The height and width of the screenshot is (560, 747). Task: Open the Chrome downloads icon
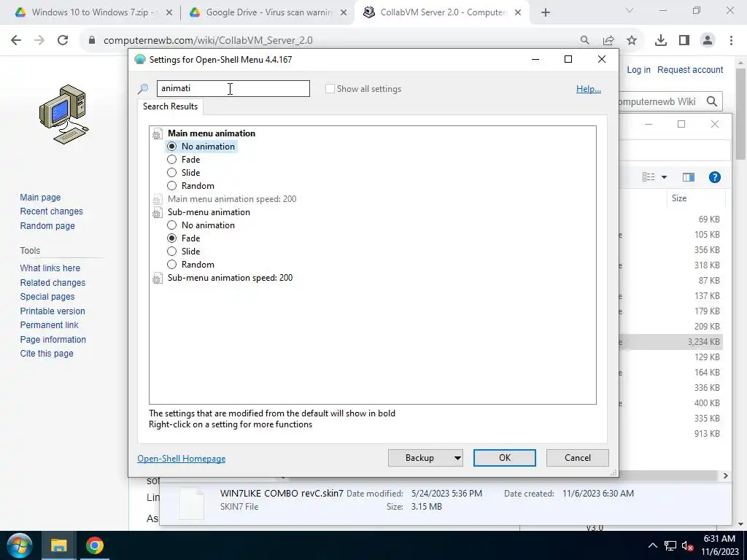(x=661, y=41)
